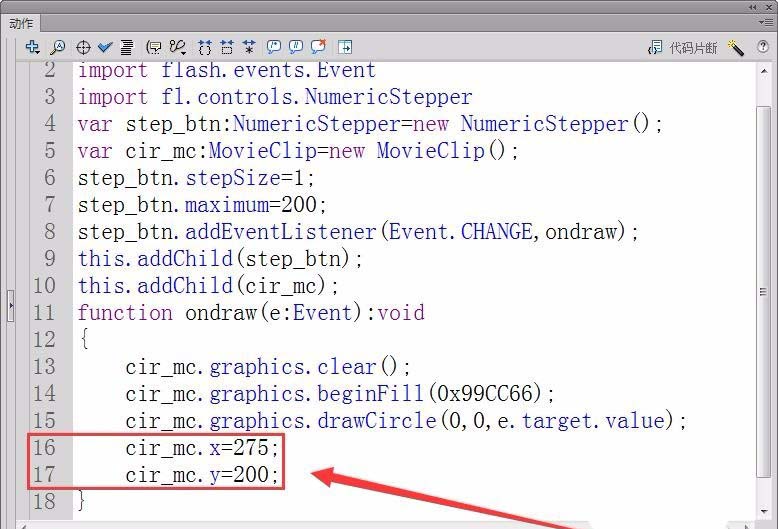Click the vertical scrollbar thumb
The width and height of the screenshot is (778, 529).
point(764,292)
